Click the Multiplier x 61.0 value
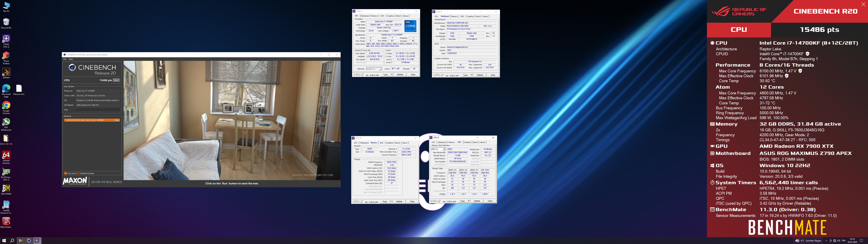Image resolution: width=868 pixels, height=244 pixels. tap(374, 56)
